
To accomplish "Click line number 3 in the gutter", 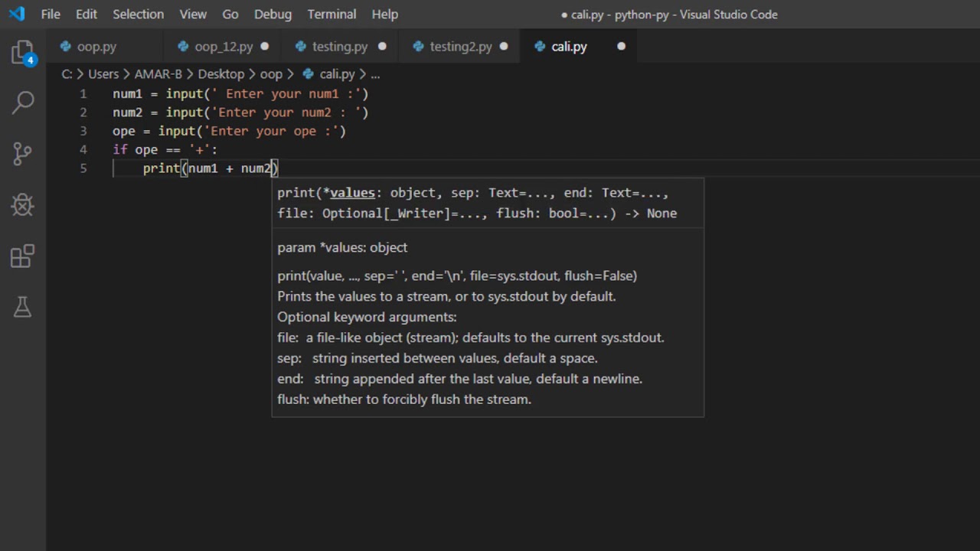I will pyautogui.click(x=83, y=131).
